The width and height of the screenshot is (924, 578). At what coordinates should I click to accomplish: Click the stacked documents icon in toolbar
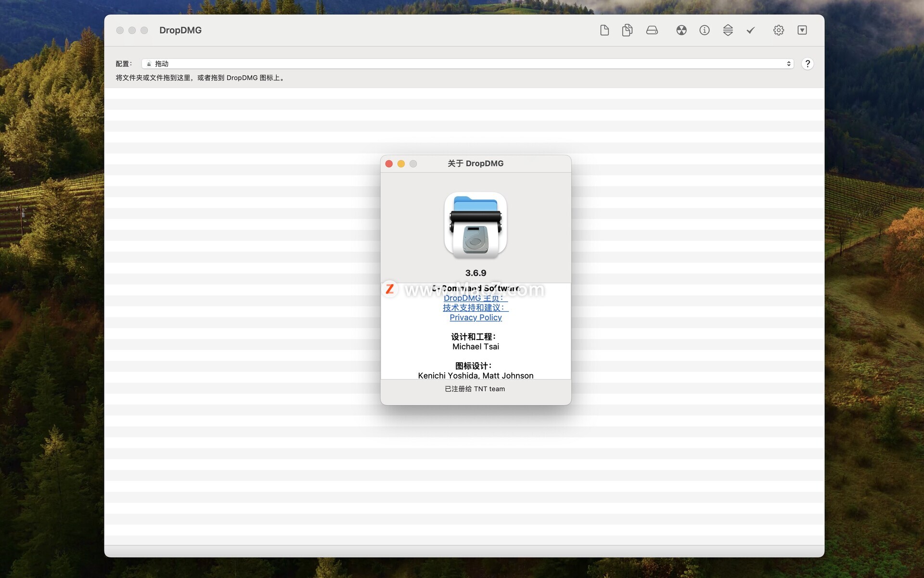(627, 30)
